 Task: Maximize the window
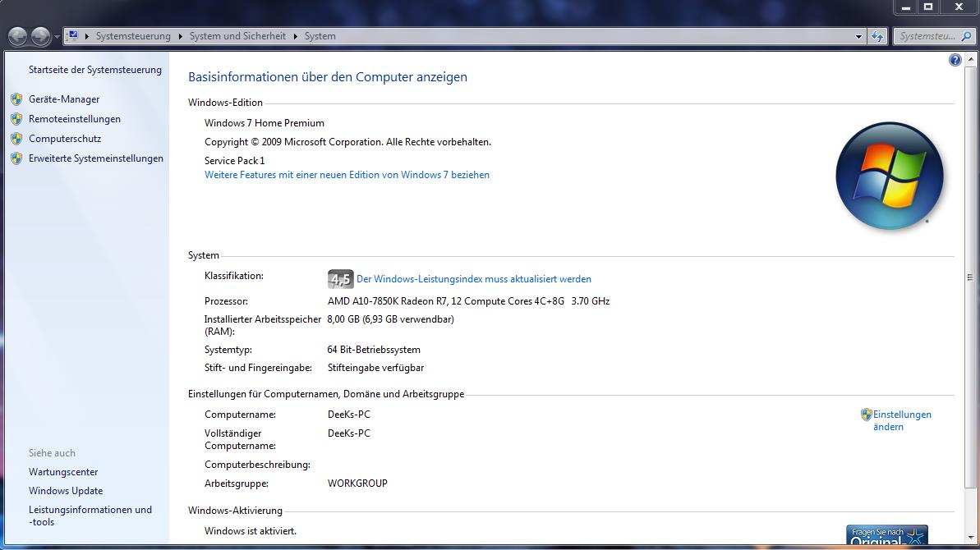(928, 7)
